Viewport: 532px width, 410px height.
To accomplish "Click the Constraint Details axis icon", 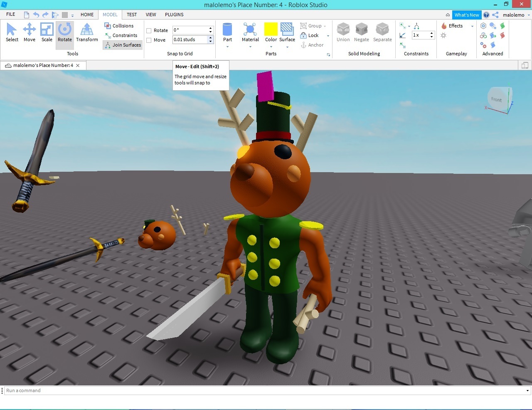I will tap(402, 35).
